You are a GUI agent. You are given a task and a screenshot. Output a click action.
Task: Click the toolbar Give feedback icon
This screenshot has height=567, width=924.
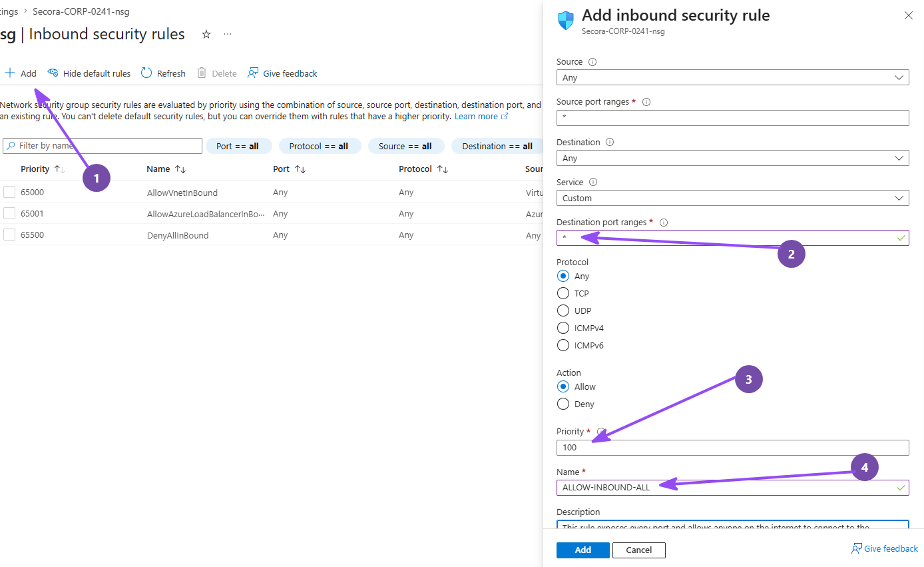(x=253, y=73)
